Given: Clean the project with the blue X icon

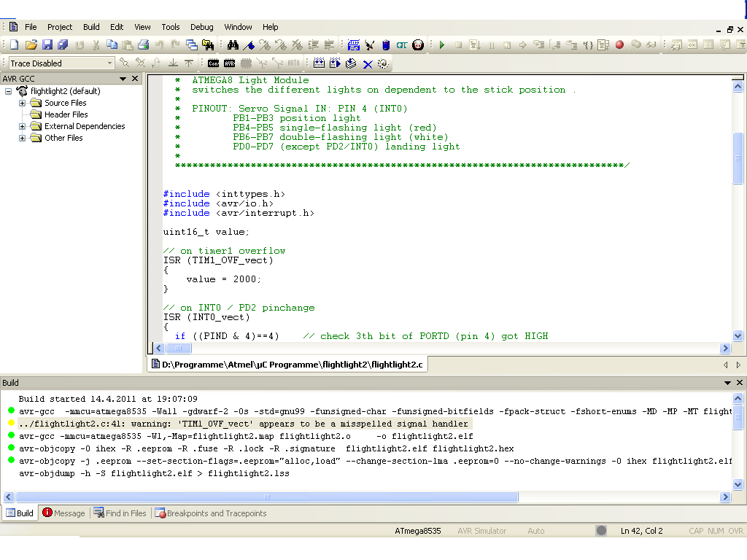Looking at the screenshot, I should pyautogui.click(x=368, y=64).
